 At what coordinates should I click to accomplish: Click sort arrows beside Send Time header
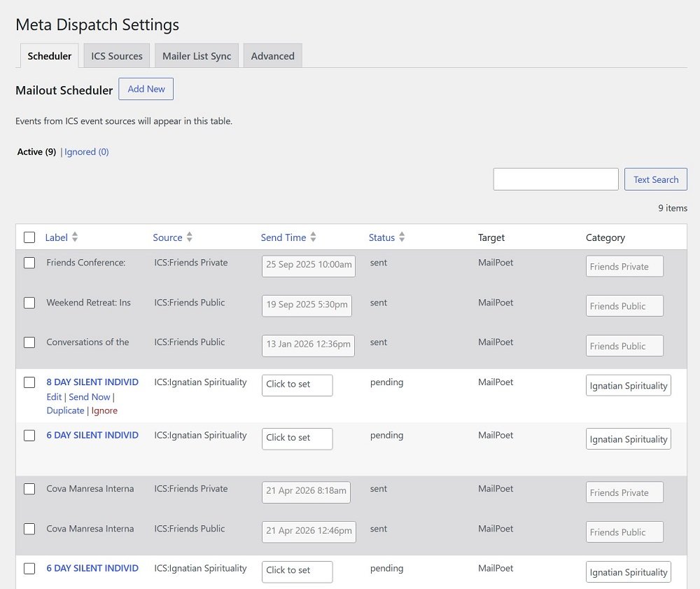pos(313,237)
